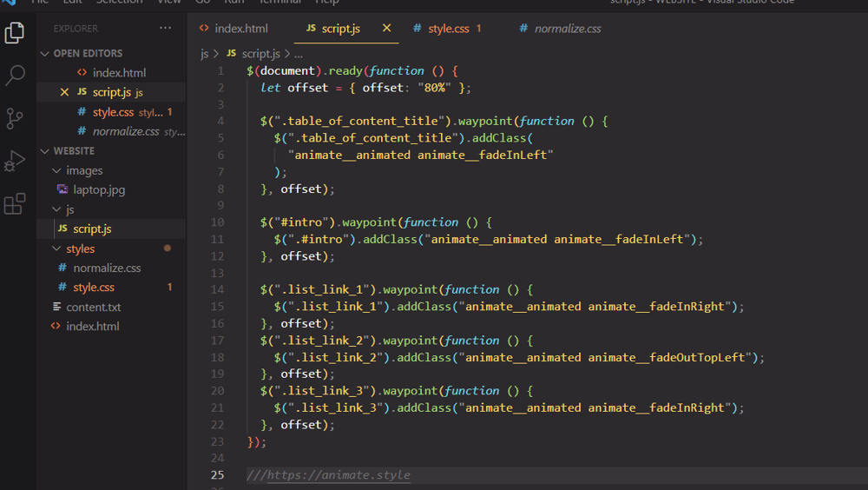The image size is (868, 490).
Task: Open the Source Control view
Action: point(15,118)
